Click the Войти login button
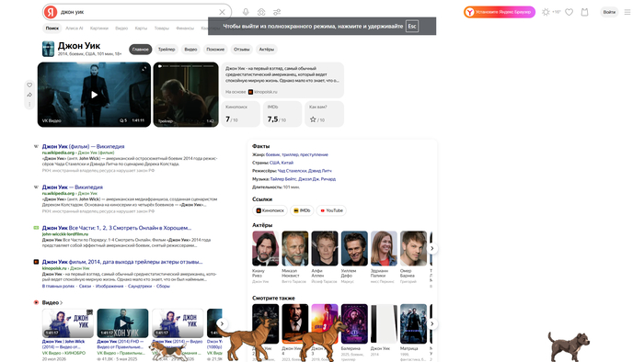Viewport: 644px width, 362px height. pyautogui.click(x=609, y=12)
